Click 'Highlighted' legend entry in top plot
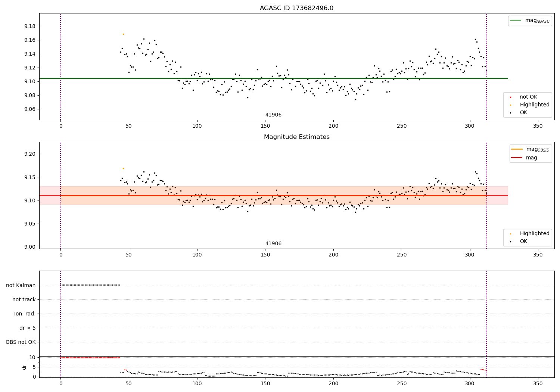 coord(530,105)
